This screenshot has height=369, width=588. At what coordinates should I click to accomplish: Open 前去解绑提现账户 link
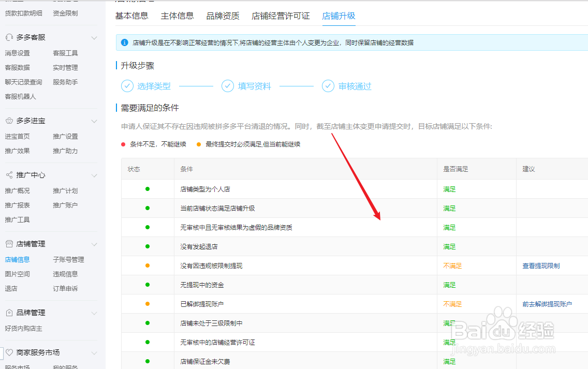pos(547,304)
